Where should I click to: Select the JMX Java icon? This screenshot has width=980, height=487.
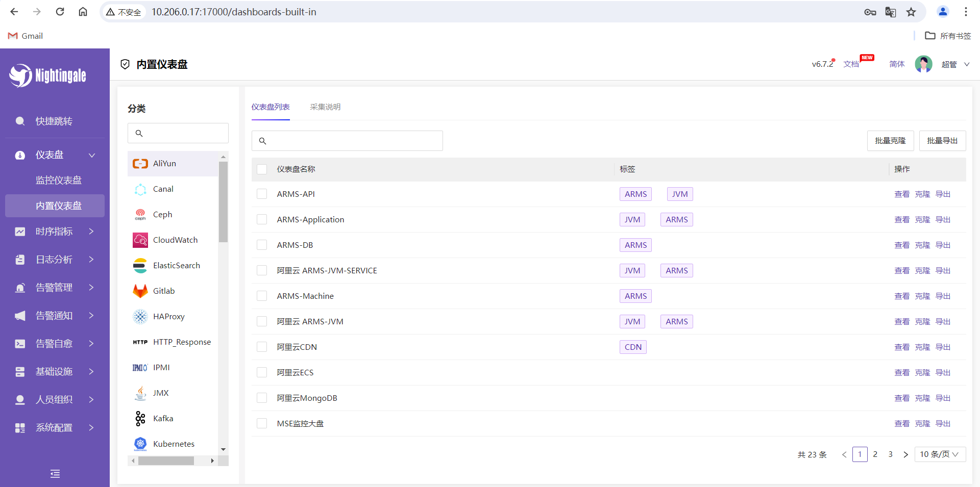140,393
